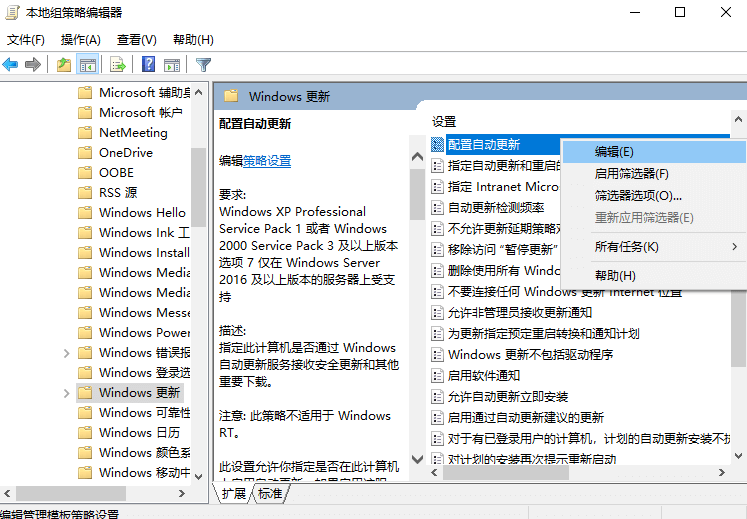Click description pane scroll down arrow

[417, 459]
